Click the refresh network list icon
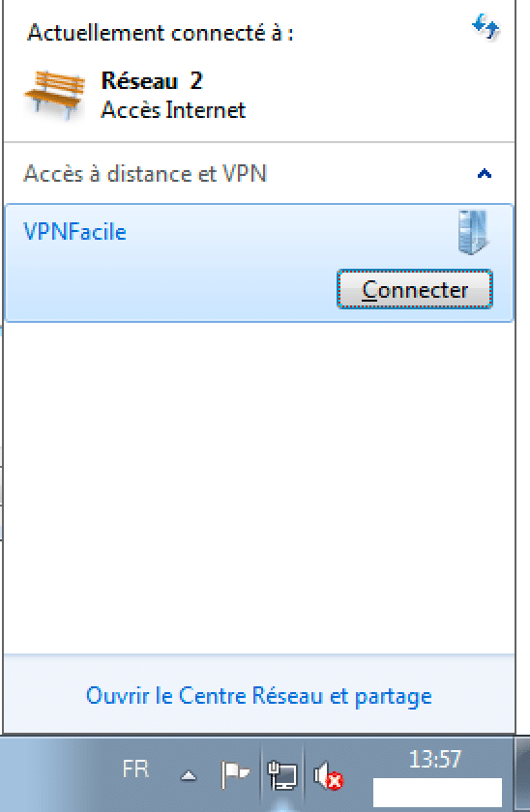The image size is (530, 812). point(486,27)
